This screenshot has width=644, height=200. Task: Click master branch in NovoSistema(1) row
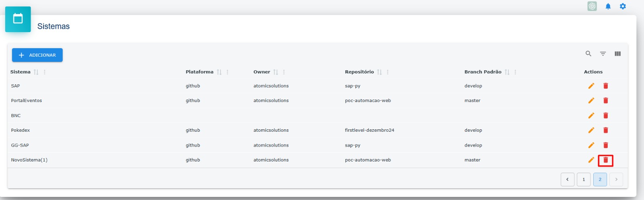[x=473, y=160]
